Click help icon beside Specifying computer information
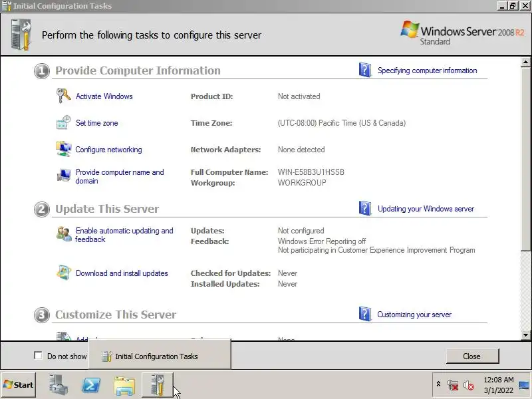532x399 pixels. 364,70
